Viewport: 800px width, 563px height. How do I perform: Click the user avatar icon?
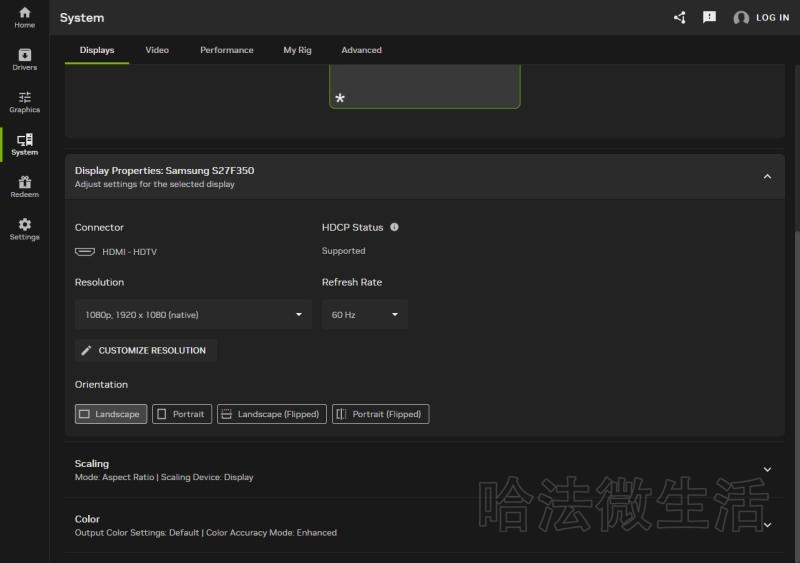click(x=741, y=18)
